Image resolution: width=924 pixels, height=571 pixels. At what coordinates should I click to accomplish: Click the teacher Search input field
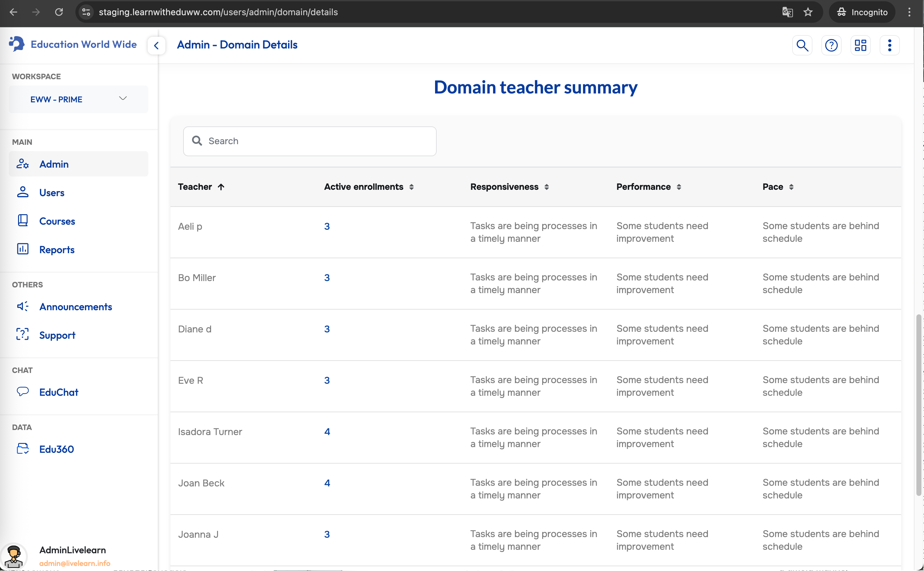coord(310,141)
